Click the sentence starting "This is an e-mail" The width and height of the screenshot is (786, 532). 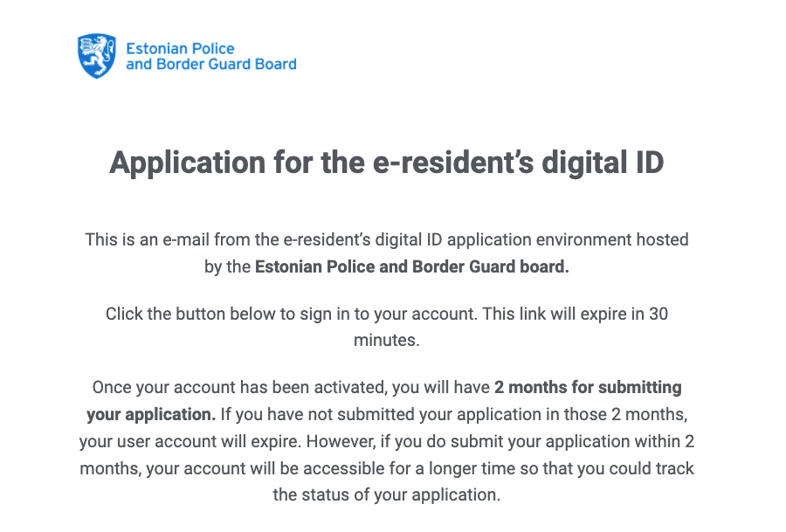387,253
